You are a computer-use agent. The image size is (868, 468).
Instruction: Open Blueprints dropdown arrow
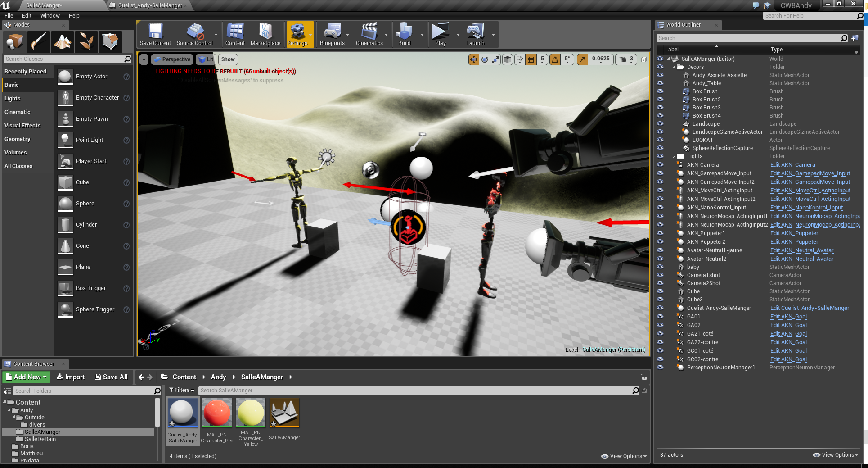[348, 35]
